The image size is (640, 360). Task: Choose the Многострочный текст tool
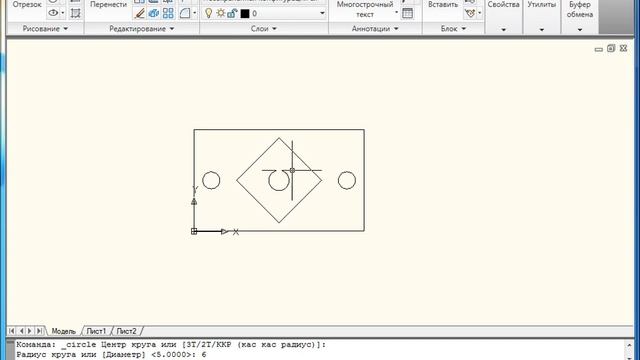coord(364,9)
